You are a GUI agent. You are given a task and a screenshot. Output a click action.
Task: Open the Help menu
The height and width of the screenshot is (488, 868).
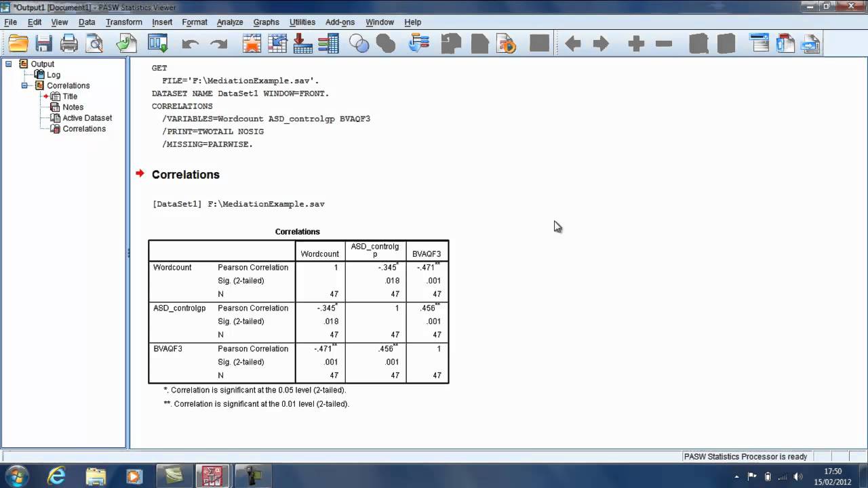tap(413, 22)
